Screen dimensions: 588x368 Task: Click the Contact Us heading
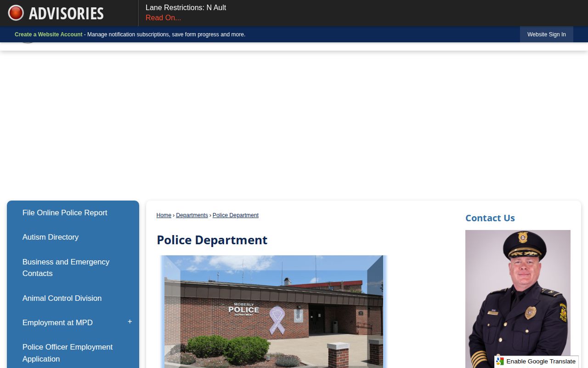[490, 218]
